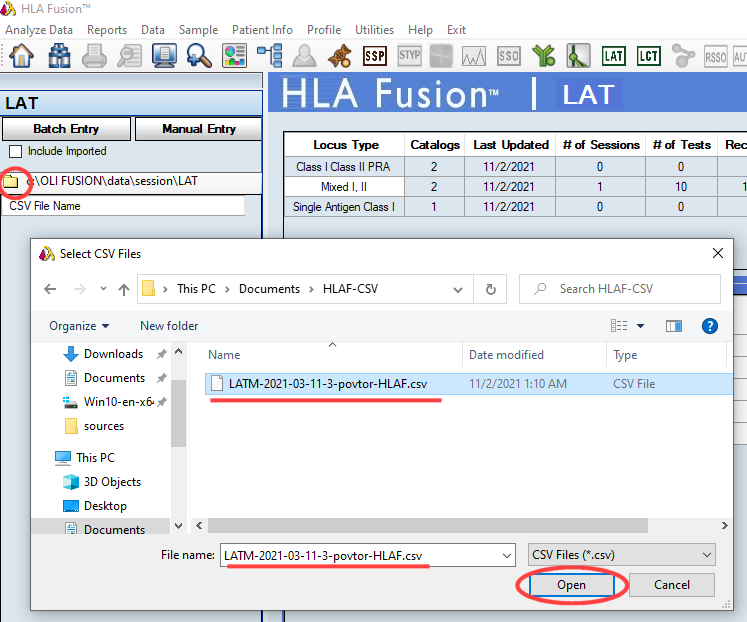Open the CSV Files type filter

click(x=621, y=555)
